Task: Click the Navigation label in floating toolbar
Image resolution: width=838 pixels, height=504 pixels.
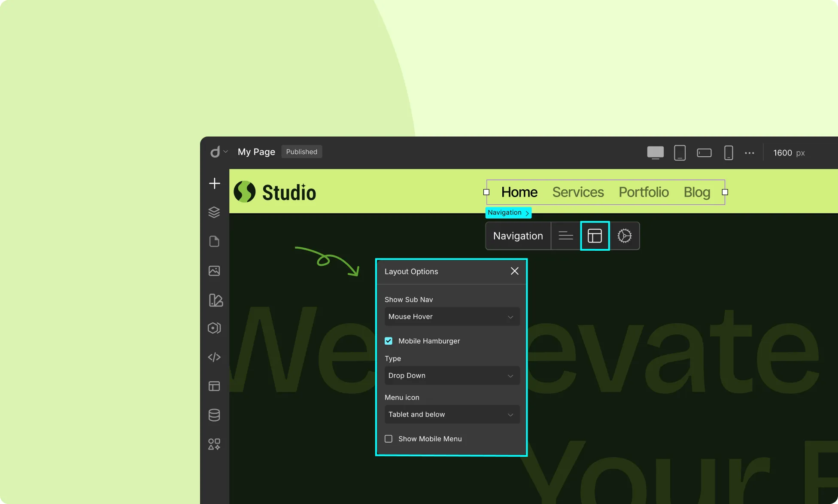Action: [x=518, y=236]
